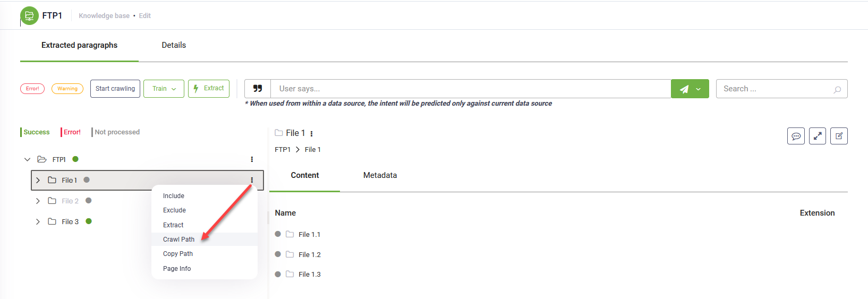
Task: Expand panel with the fullscreen arrows icon
Action: click(x=818, y=136)
